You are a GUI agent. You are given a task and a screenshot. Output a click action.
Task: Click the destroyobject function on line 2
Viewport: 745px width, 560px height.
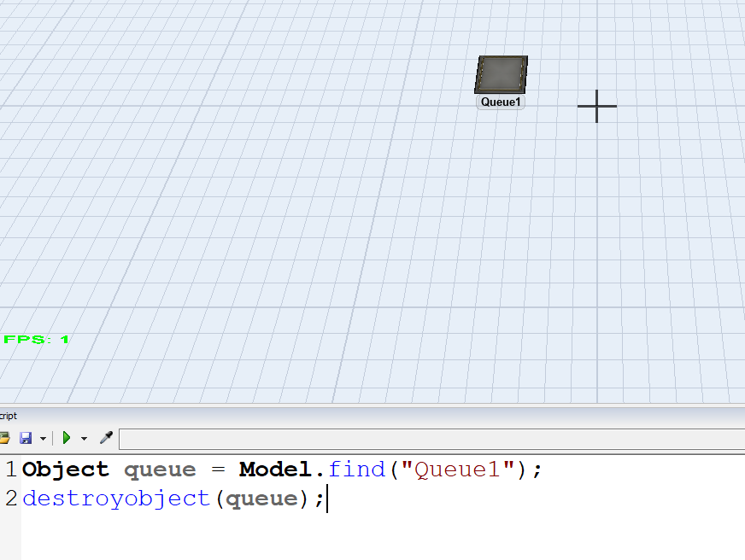(116, 499)
